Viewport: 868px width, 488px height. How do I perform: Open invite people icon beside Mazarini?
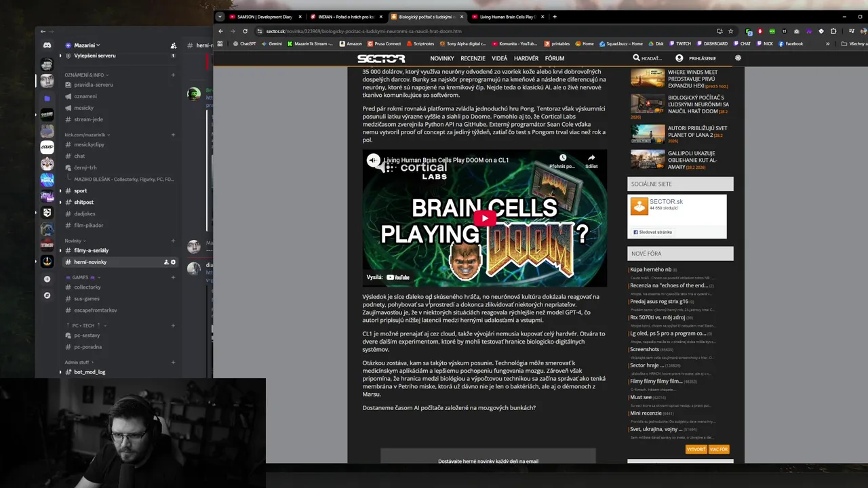[174, 45]
